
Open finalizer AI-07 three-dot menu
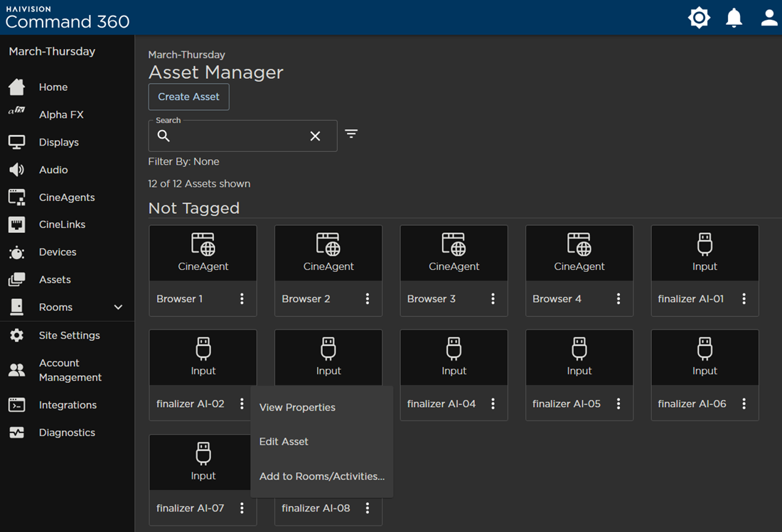[x=242, y=508]
